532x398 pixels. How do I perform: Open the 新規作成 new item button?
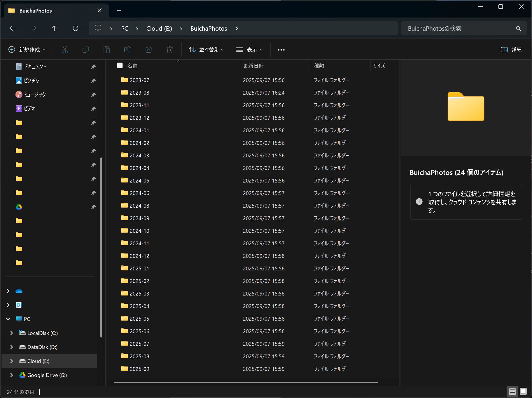tap(27, 50)
